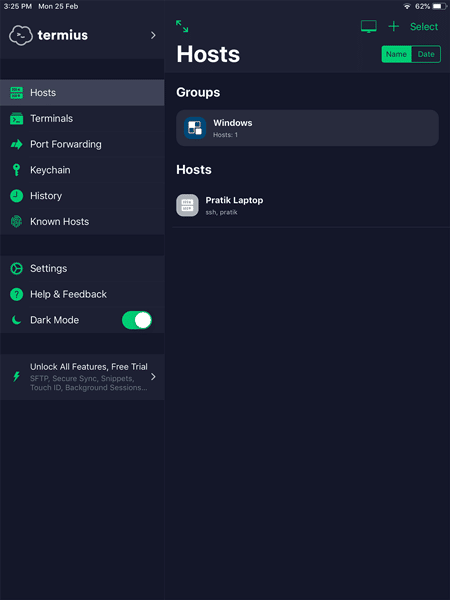Click the Pratik Laptop server icon

click(x=188, y=205)
